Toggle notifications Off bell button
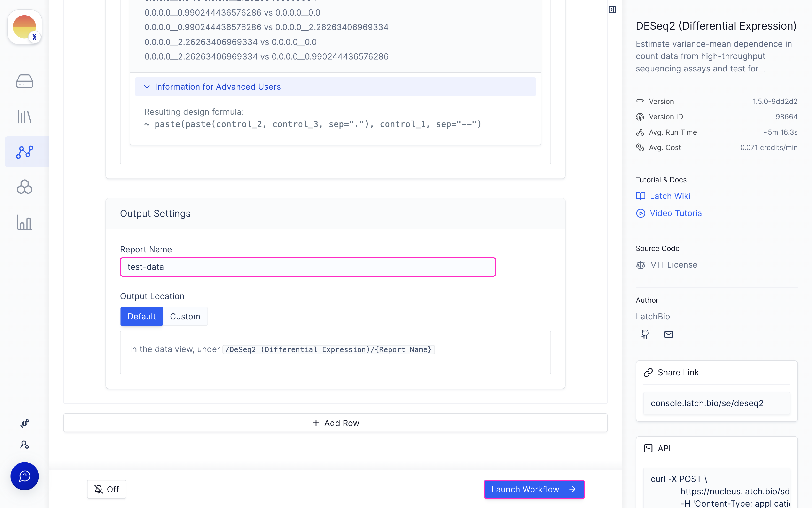Viewport: 812px width, 508px height. pos(107,489)
